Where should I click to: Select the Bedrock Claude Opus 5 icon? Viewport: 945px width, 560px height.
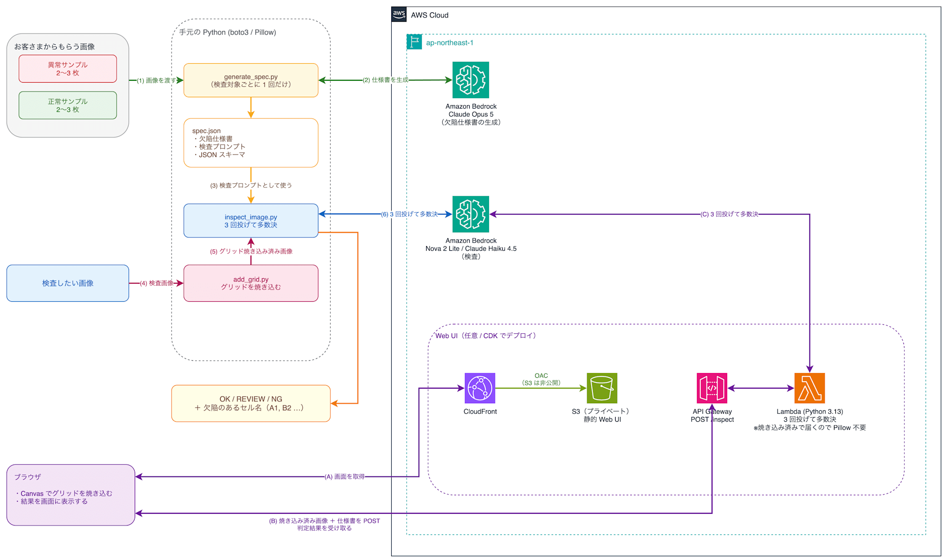pyautogui.click(x=471, y=80)
